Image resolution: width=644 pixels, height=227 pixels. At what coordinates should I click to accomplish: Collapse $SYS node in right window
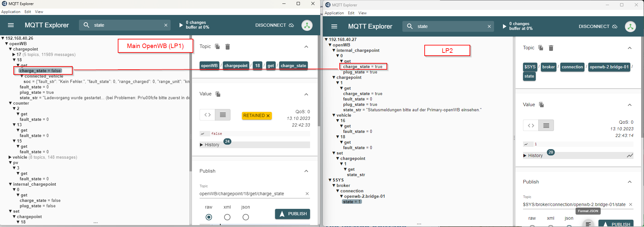coord(330,180)
